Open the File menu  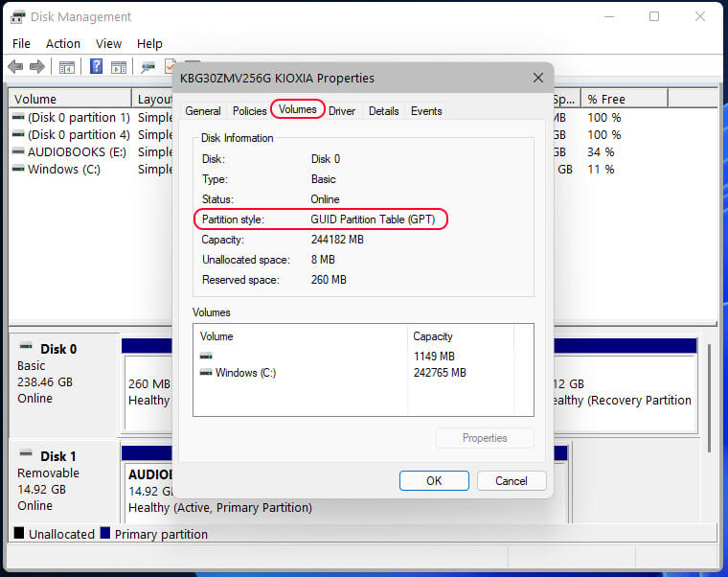coord(21,44)
